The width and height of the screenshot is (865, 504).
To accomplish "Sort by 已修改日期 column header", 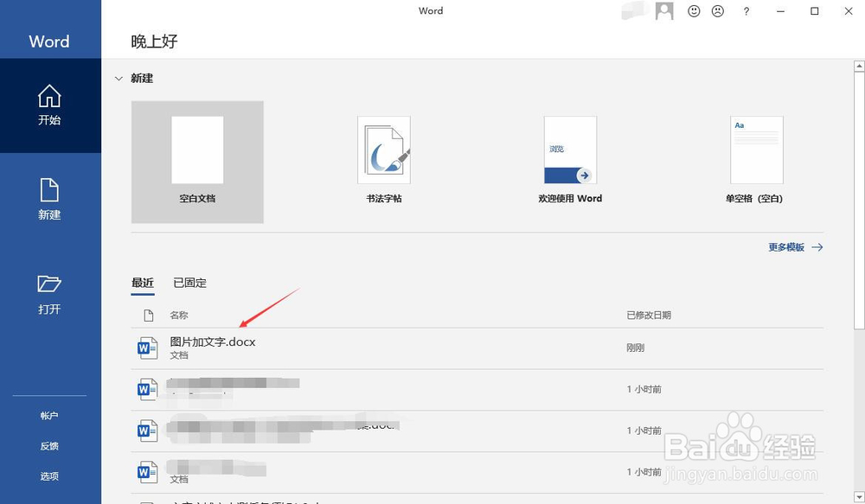I will [x=649, y=316].
